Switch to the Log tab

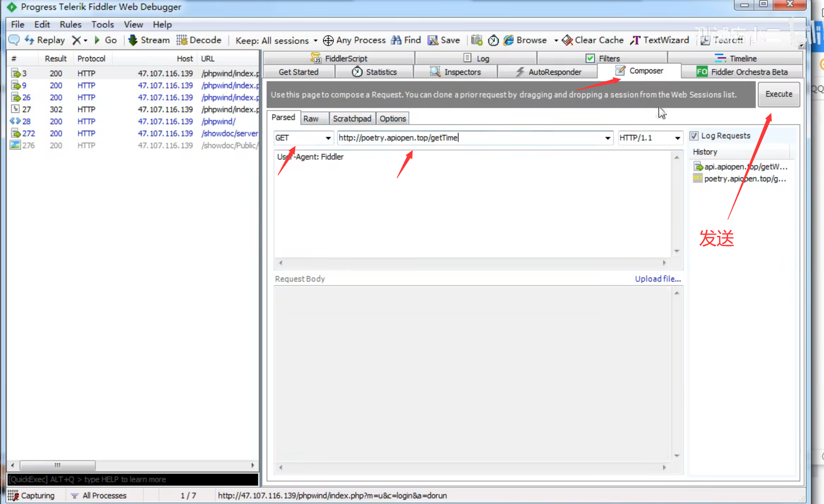coord(476,58)
